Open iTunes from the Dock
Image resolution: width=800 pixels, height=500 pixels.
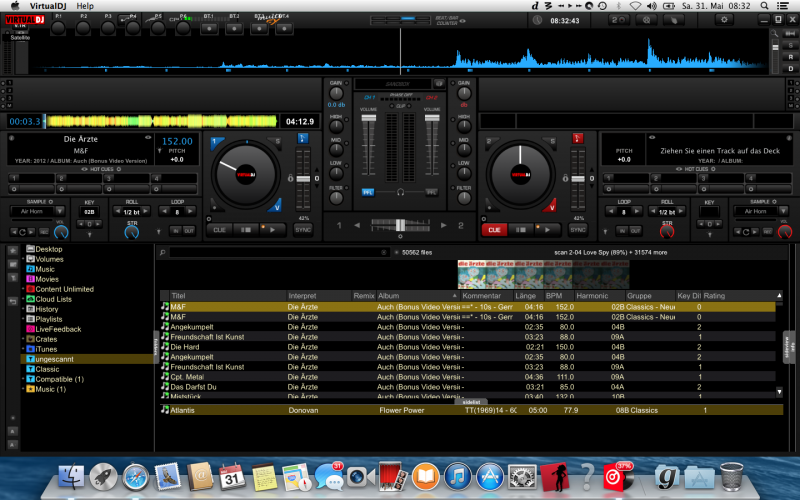click(457, 478)
